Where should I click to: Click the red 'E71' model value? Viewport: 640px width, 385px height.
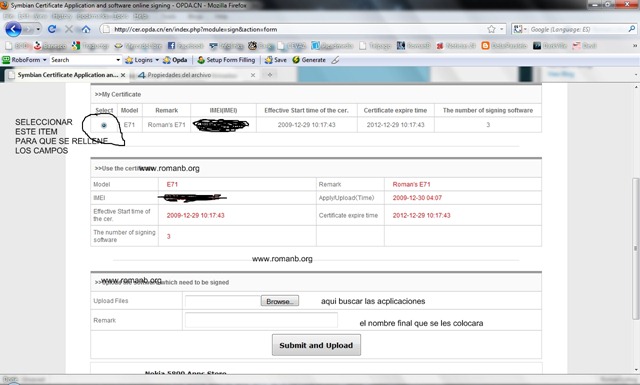[172, 185]
